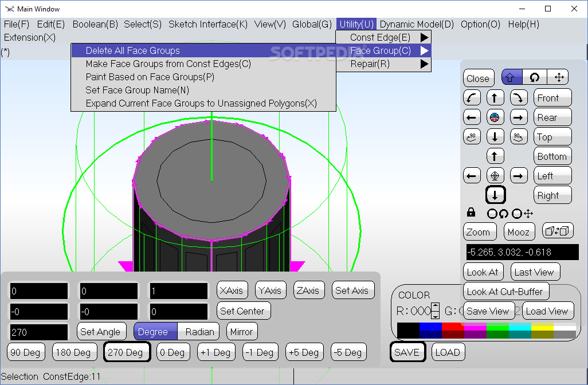Rotate view down arrow below globe icon

tap(495, 136)
